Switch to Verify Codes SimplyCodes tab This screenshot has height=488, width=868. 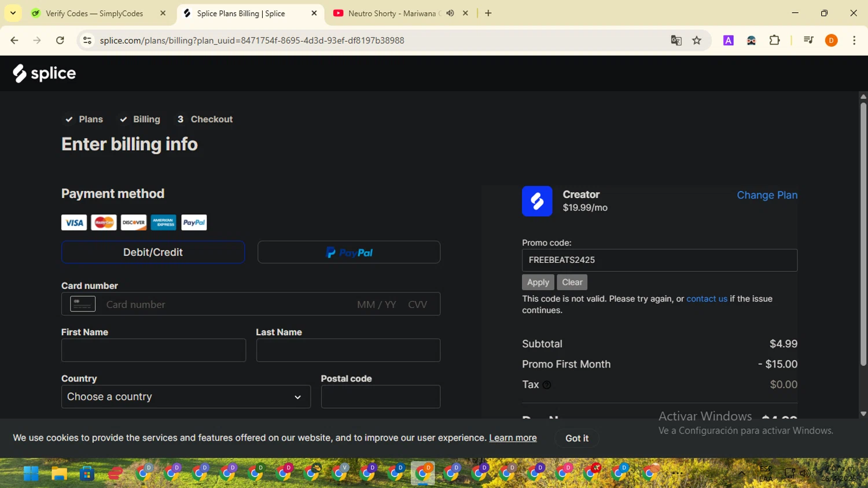coord(94,13)
